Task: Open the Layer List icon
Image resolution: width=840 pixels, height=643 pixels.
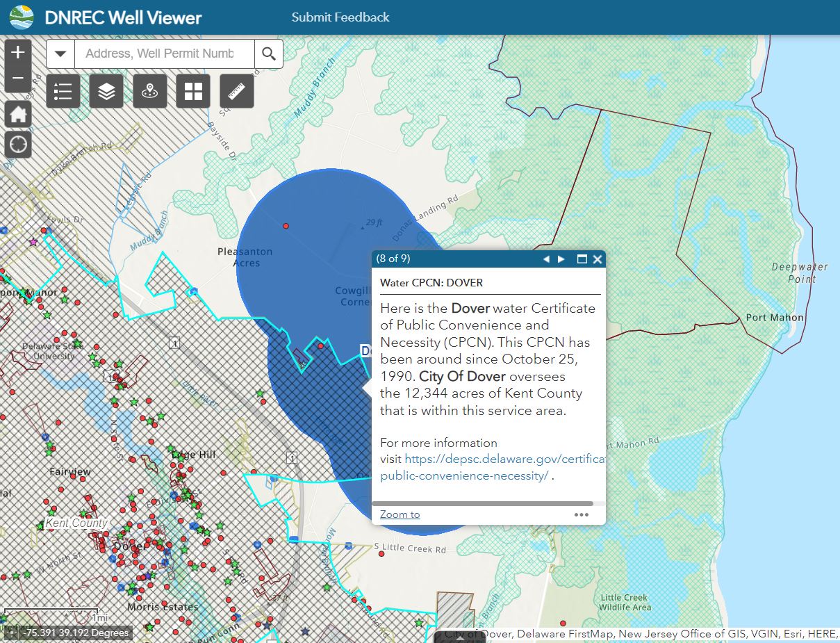Action: [106, 90]
